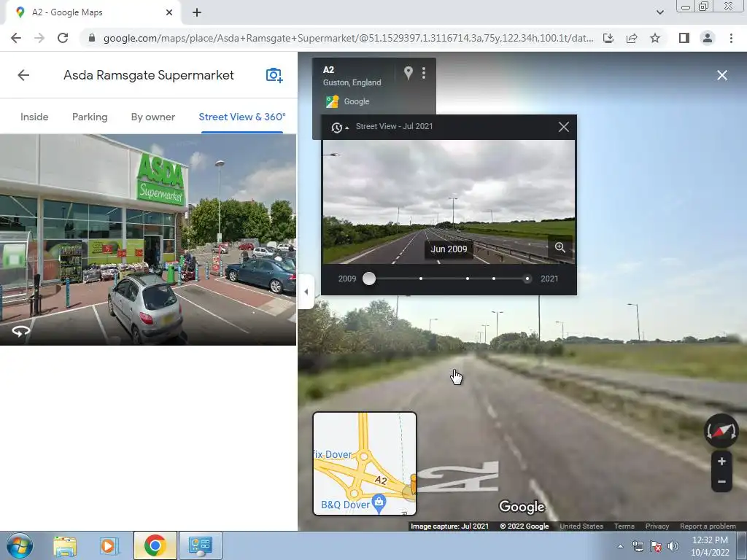Toggle the Chrome side panel
This screenshot has width=747, height=560.
(x=684, y=38)
